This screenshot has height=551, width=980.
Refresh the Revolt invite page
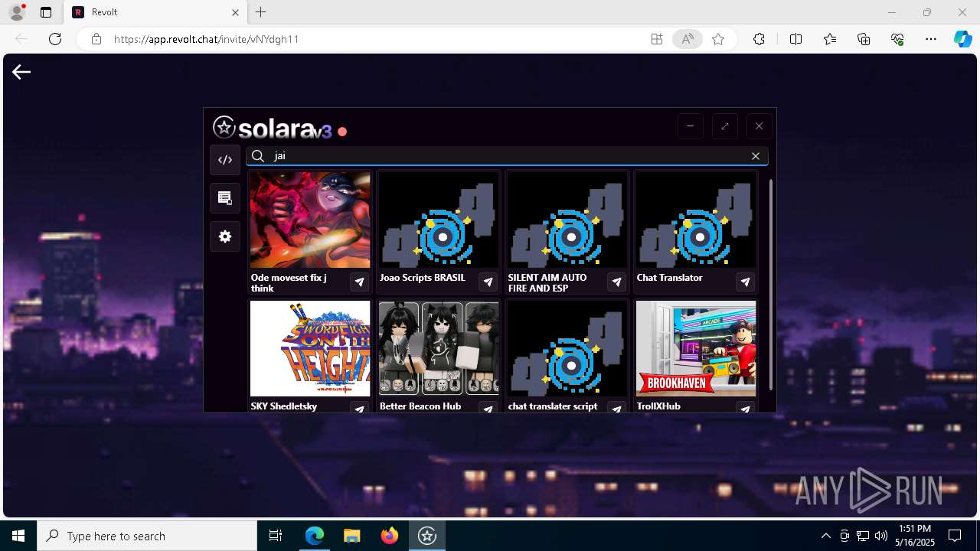click(55, 39)
